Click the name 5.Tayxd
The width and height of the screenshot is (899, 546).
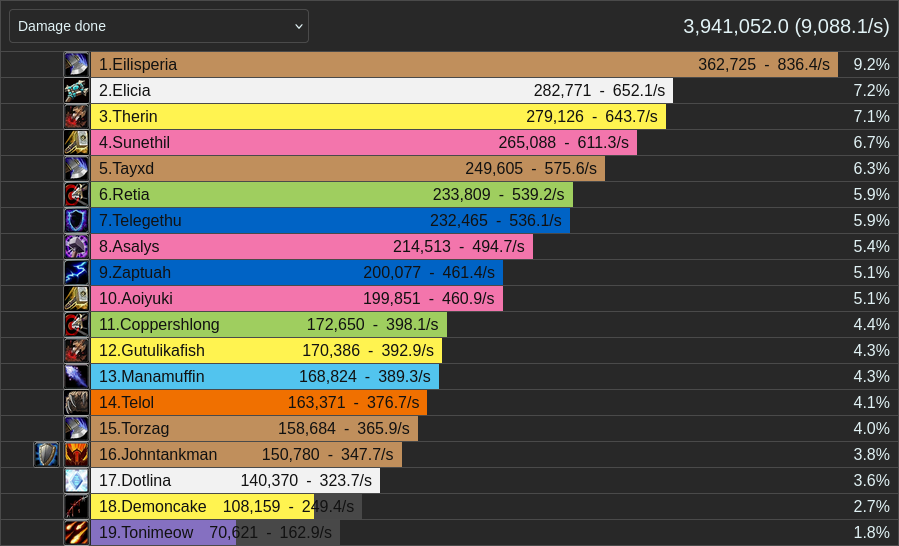pyautogui.click(x=126, y=169)
